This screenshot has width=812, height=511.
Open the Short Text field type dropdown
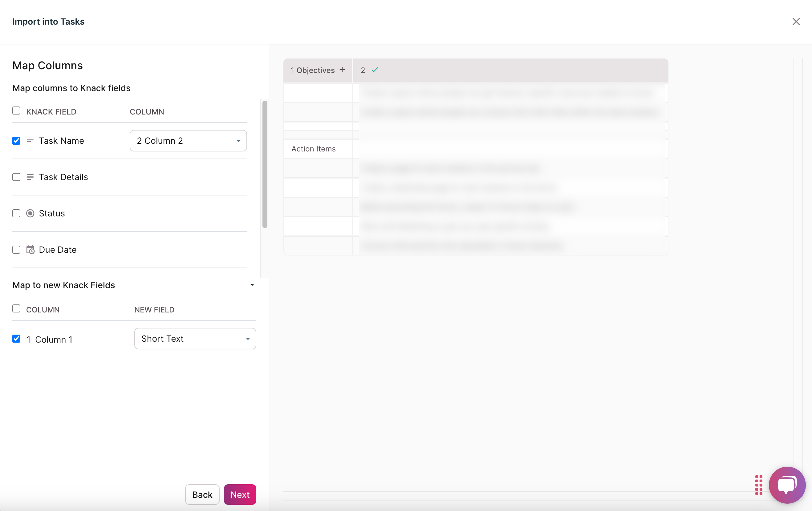pos(195,338)
